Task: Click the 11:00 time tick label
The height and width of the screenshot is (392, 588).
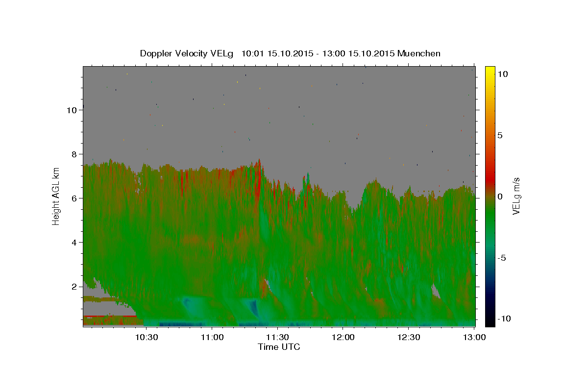Action: pos(212,337)
